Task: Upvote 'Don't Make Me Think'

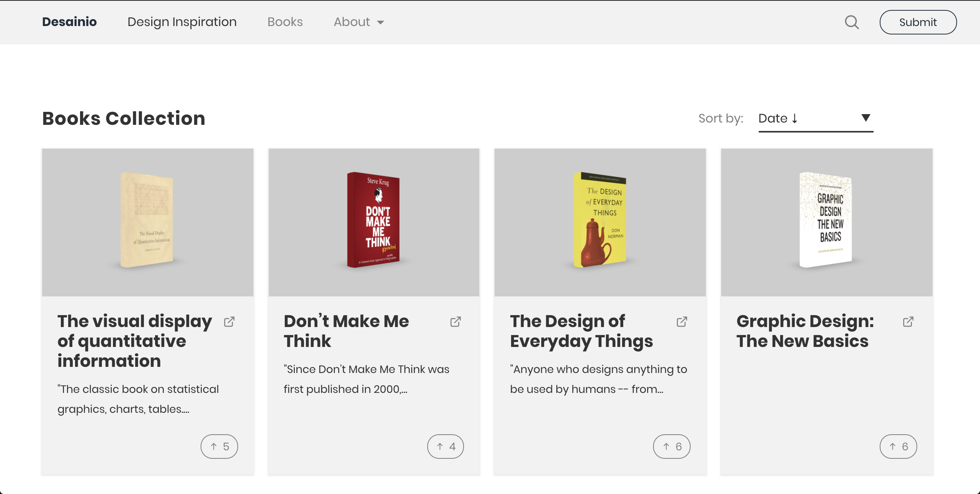Action: point(445,446)
